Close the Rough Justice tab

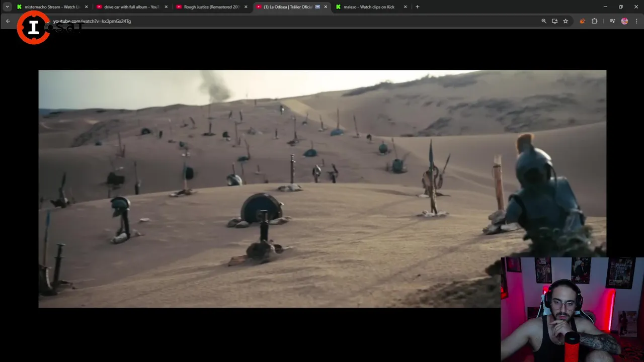[246, 7]
